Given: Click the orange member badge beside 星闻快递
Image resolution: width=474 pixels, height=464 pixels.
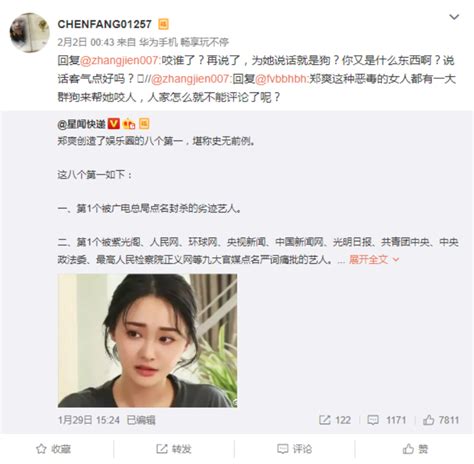Looking at the screenshot, I should click(144, 124).
